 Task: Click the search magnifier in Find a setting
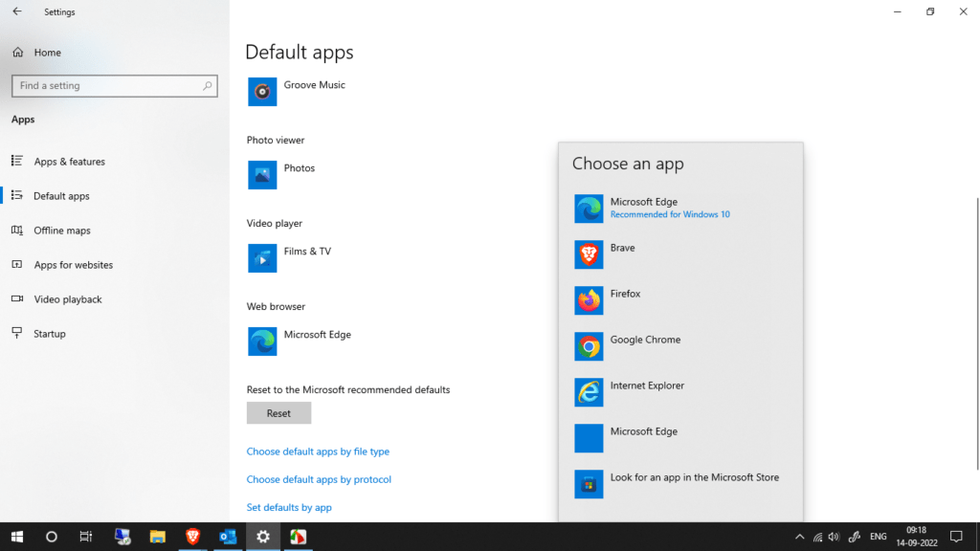[x=208, y=85]
